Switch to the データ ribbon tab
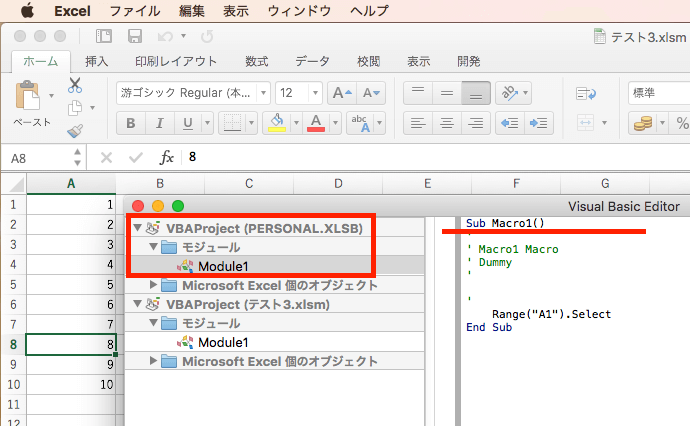The height and width of the screenshot is (426, 690). pyautogui.click(x=312, y=61)
